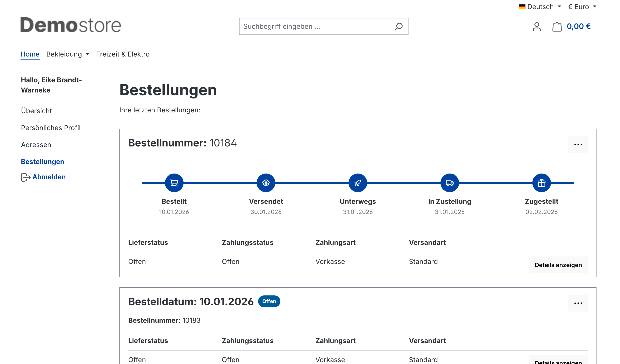620x364 pixels.
Task: Click the Bestellt cart timeline icon
Action: (x=174, y=183)
